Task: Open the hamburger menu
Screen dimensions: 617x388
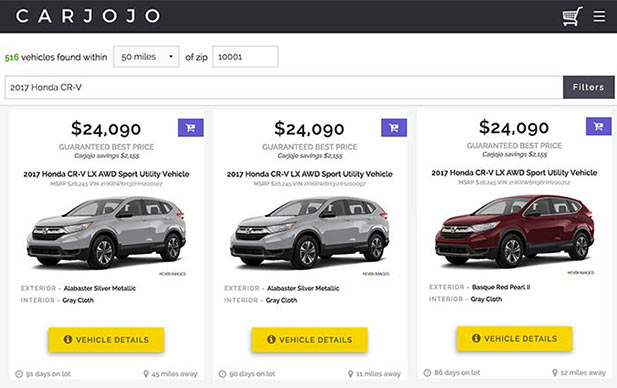Action: pos(599,16)
